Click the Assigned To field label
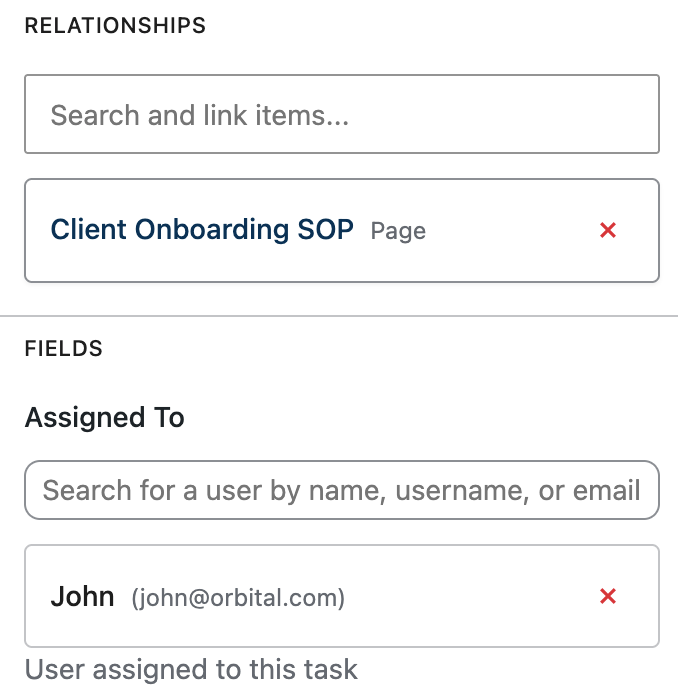The height and width of the screenshot is (692, 678). 105,417
